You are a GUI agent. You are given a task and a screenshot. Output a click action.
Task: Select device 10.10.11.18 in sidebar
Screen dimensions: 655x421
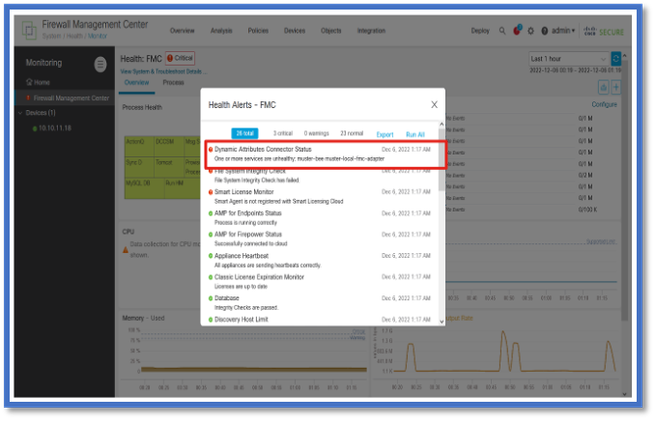(x=55, y=128)
